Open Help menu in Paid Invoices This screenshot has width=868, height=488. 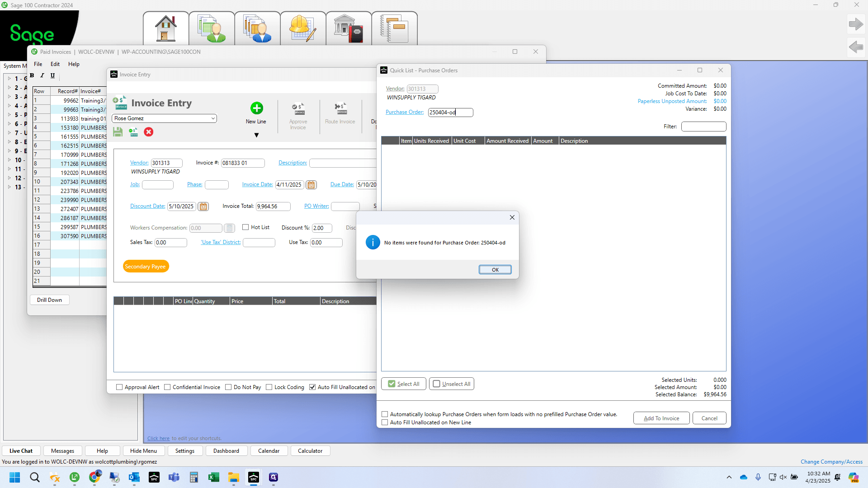click(74, 64)
